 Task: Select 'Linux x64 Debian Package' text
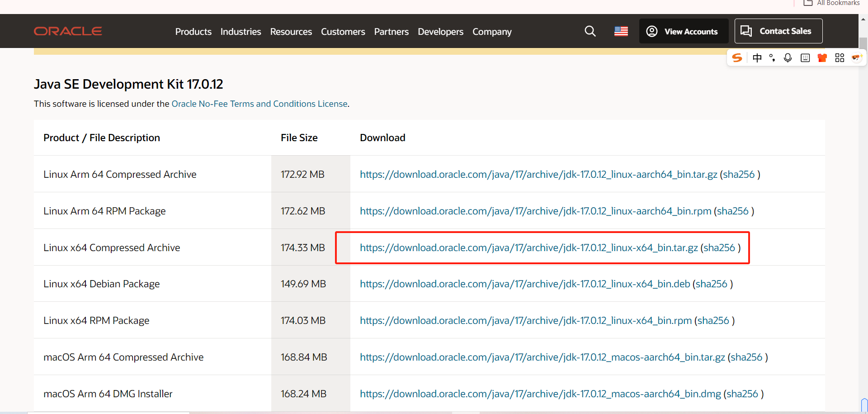(x=102, y=284)
